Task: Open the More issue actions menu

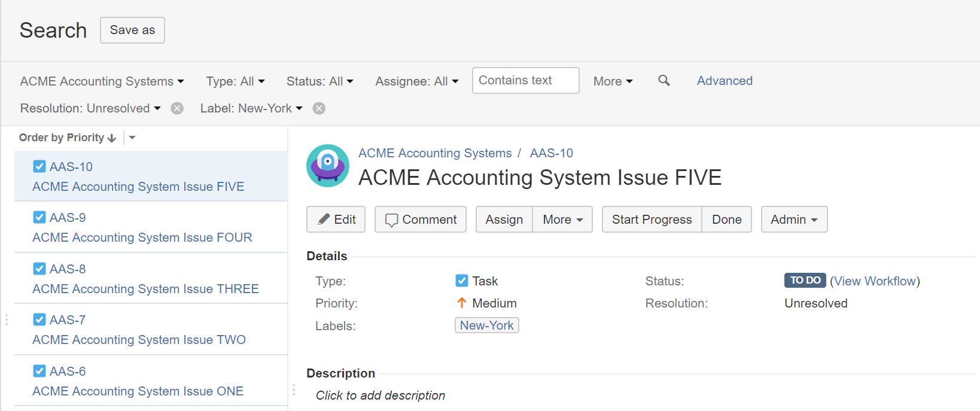Action: pos(562,220)
